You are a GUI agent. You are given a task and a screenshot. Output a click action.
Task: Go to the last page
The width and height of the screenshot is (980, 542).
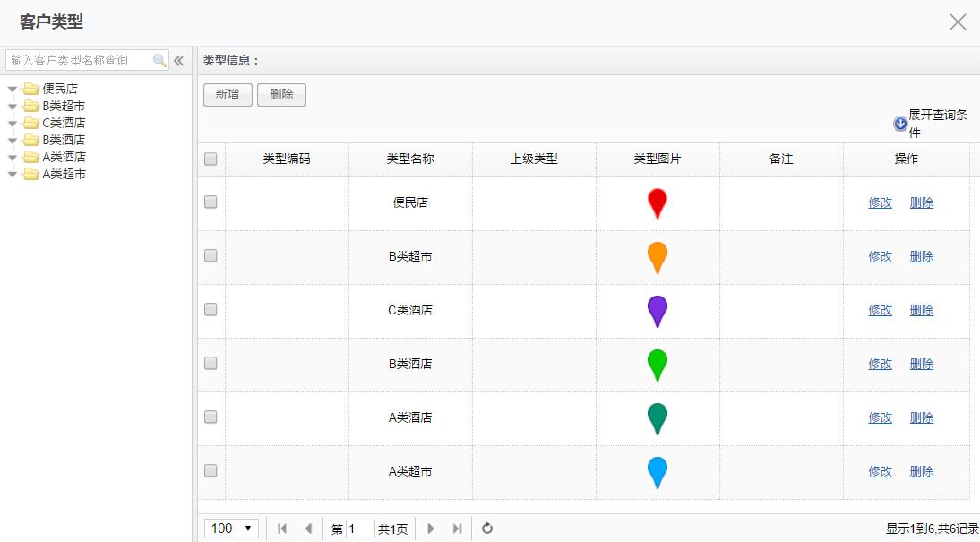tap(457, 529)
